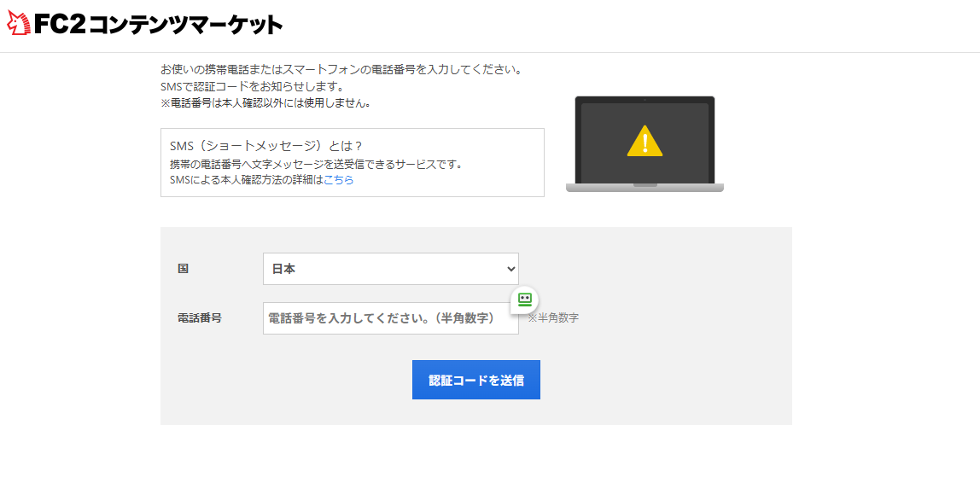Click the ※電話番号は本人確認以外 notice text
980x489 pixels.
click(265, 103)
